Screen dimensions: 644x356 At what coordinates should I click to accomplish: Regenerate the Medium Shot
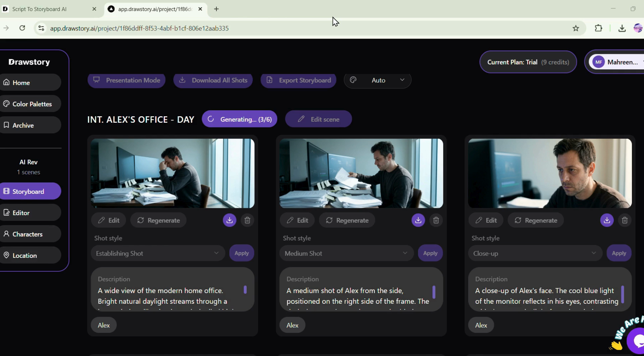click(347, 220)
